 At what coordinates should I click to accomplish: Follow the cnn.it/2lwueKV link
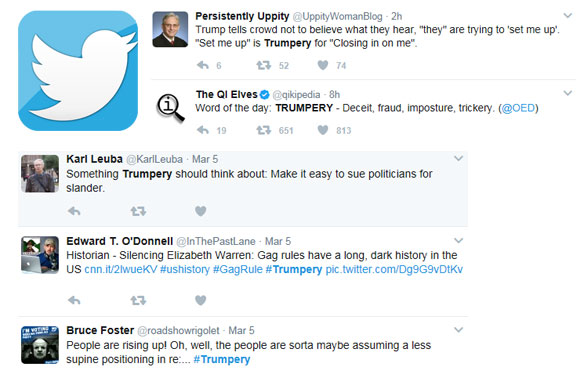[121, 269]
